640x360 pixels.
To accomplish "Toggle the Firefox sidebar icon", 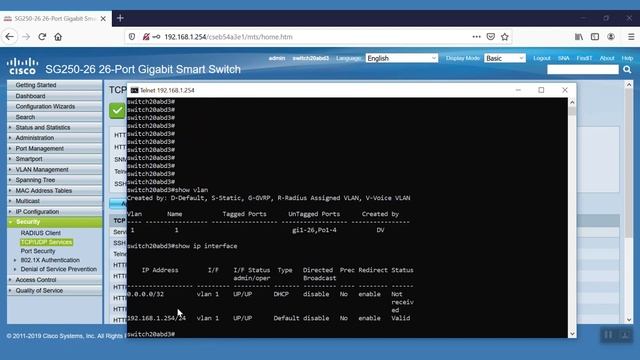I will tap(595, 37).
